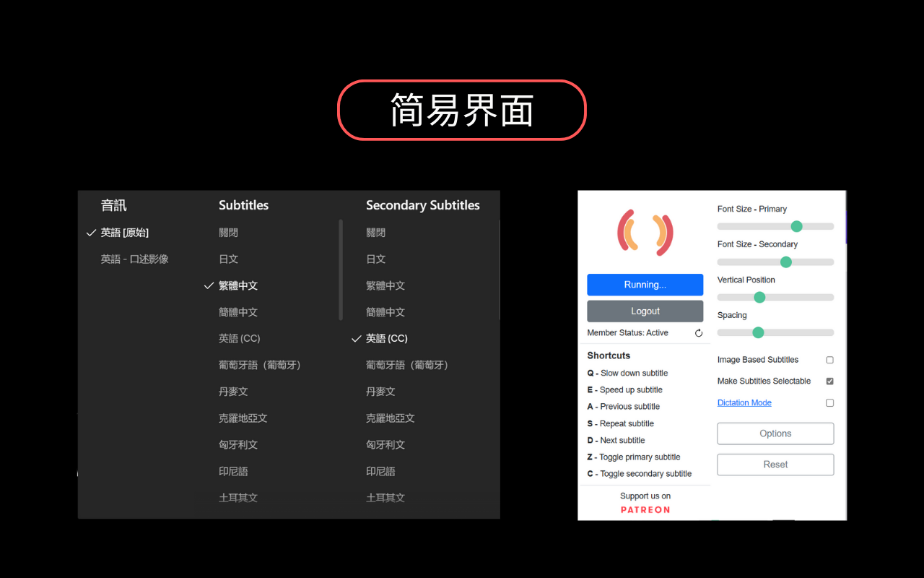Click 'Z - Toggle primary subtitle' text

pyautogui.click(x=634, y=457)
